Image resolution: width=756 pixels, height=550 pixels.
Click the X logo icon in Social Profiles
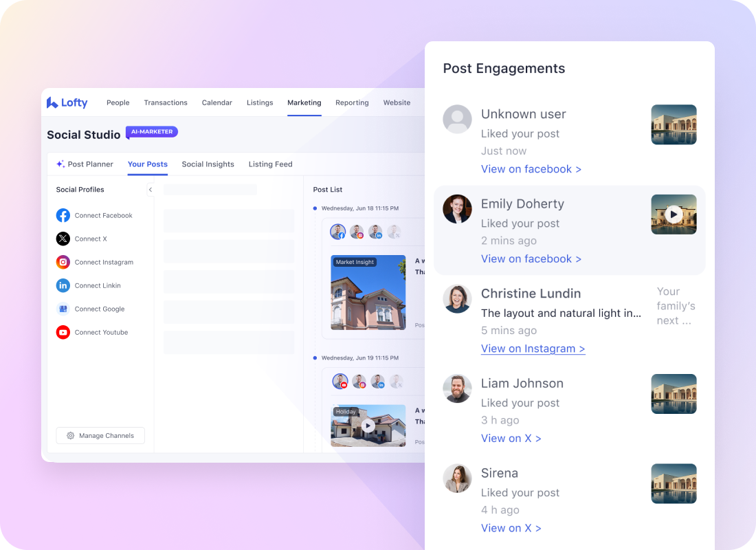pyautogui.click(x=63, y=239)
